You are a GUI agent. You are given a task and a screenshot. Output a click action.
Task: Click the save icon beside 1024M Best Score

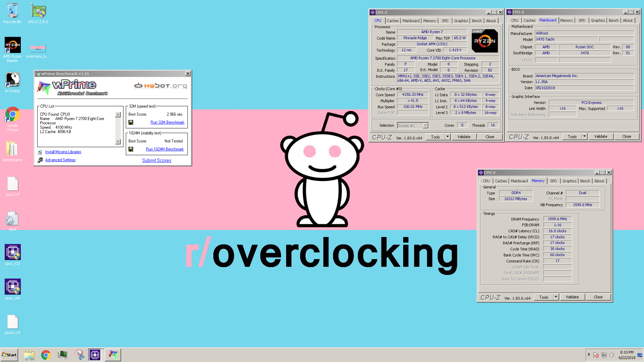[131, 149]
